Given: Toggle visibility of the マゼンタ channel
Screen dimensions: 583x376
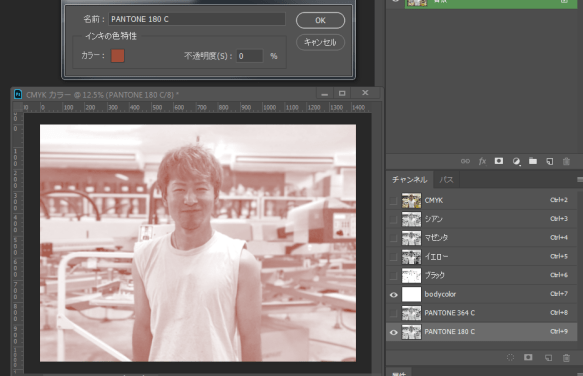Looking at the screenshot, I should coord(393,238).
